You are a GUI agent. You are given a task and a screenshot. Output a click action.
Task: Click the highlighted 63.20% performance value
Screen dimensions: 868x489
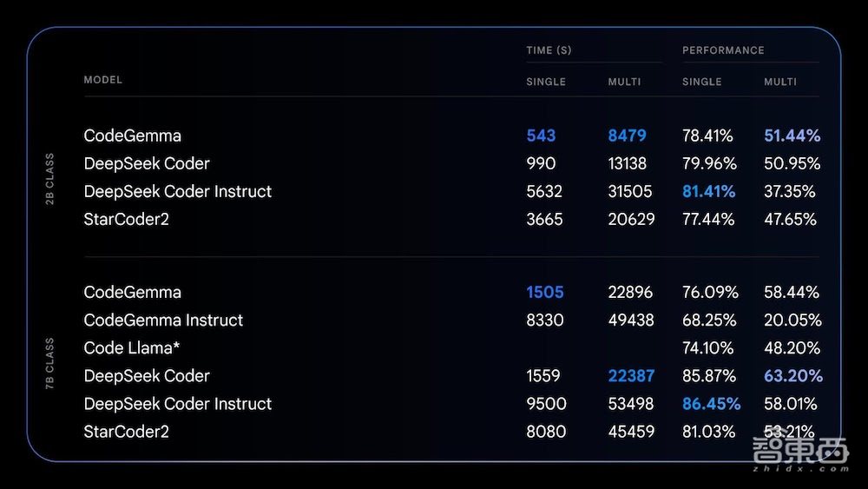point(792,376)
